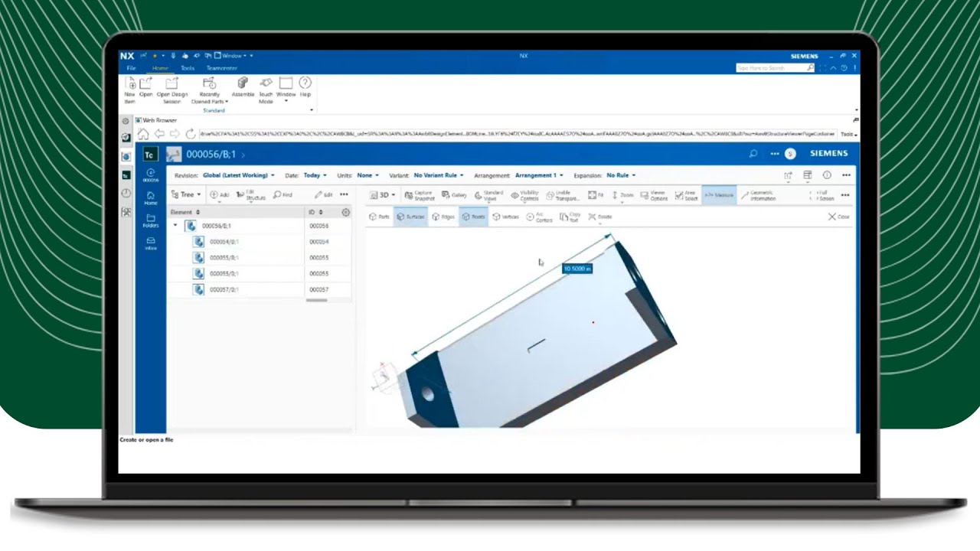Go to Home in Teamcenter sidebar
This screenshot has width=980, height=551.
pos(151,198)
